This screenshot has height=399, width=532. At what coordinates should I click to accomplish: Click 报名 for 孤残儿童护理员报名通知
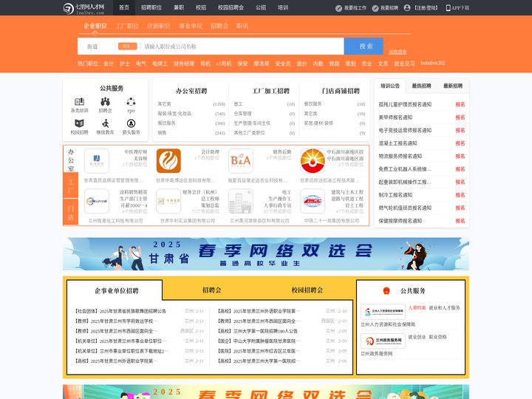(x=460, y=104)
